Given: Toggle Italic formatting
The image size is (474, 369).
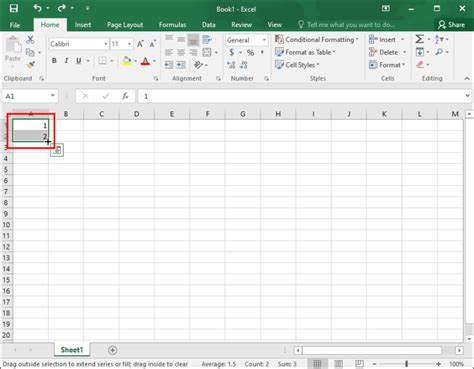Looking at the screenshot, I should [66, 61].
